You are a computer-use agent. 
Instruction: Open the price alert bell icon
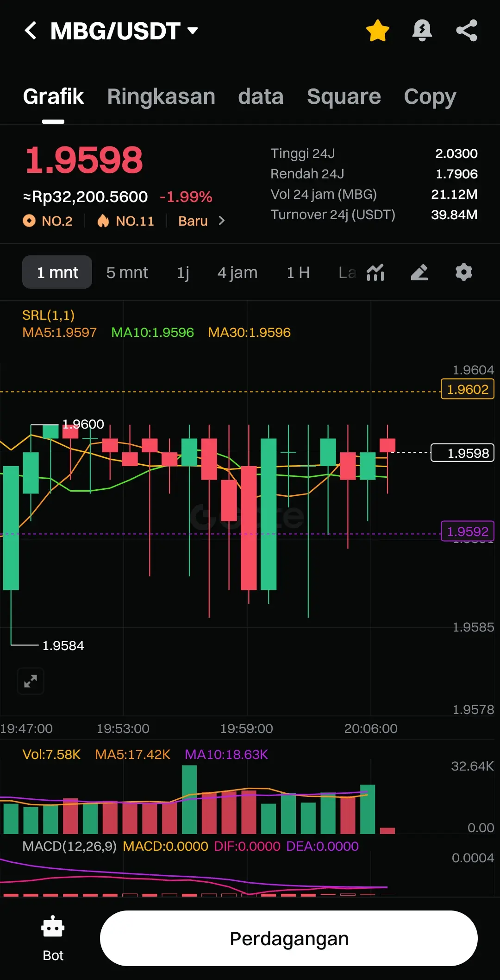click(x=422, y=31)
